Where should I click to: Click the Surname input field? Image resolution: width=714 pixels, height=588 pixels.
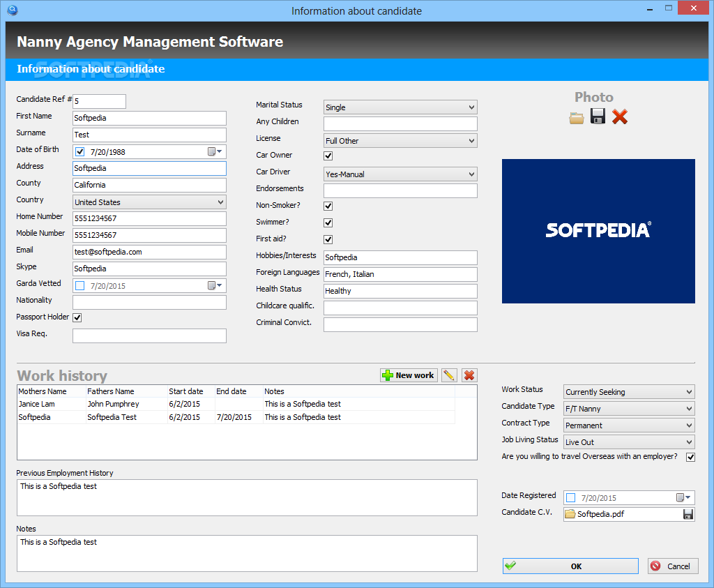(x=149, y=135)
